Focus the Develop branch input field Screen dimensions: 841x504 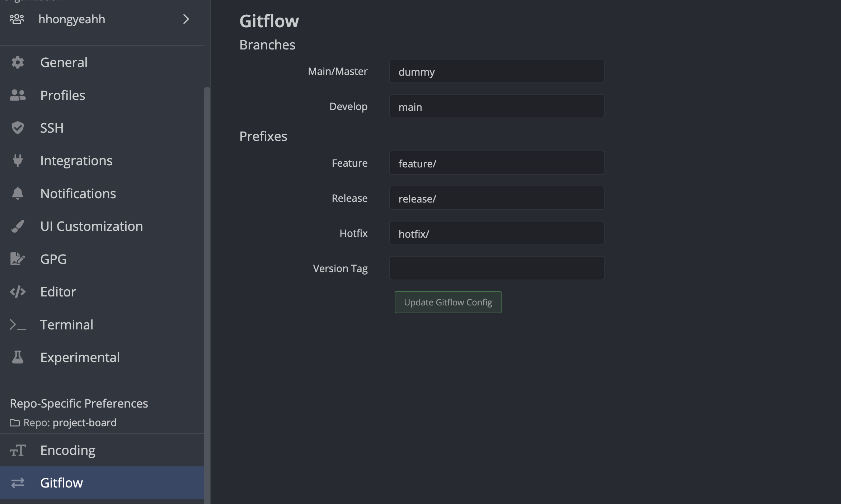pyautogui.click(x=497, y=106)
